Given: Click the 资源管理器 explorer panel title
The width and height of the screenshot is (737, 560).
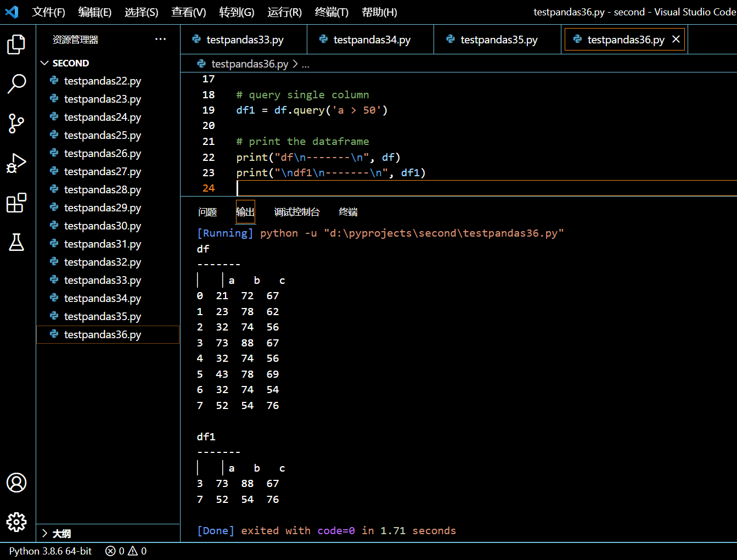Looking at the screenshot, I should click(x=75, y=40).
